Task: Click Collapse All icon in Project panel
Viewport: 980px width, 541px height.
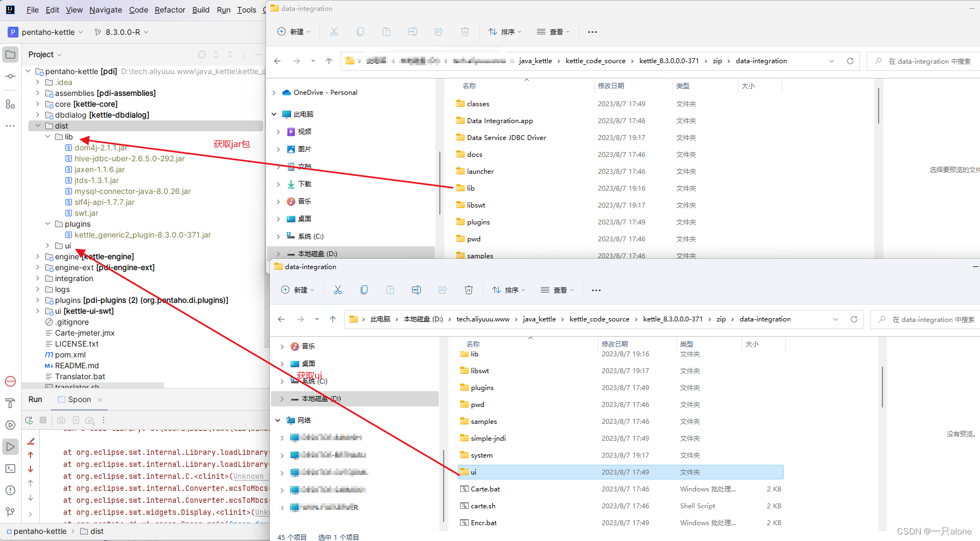Action: tap(230, 54)
